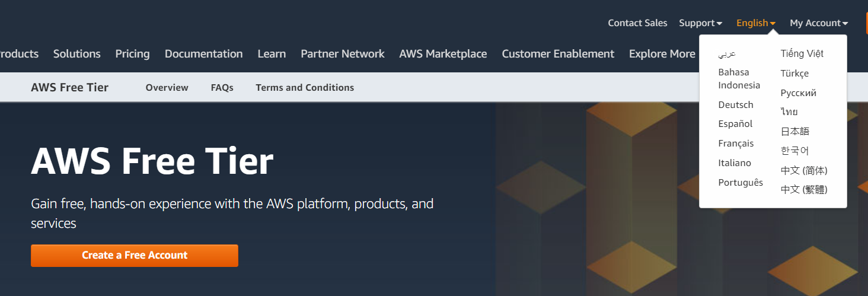Select the Overview tab
The height and width of the screenshot is (296, 868).
click(167, 88)
